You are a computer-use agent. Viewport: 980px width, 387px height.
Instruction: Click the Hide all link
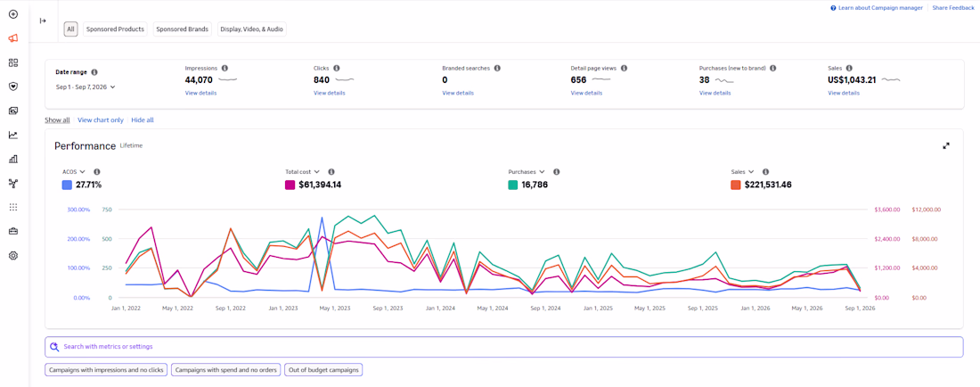pos(143,120)
